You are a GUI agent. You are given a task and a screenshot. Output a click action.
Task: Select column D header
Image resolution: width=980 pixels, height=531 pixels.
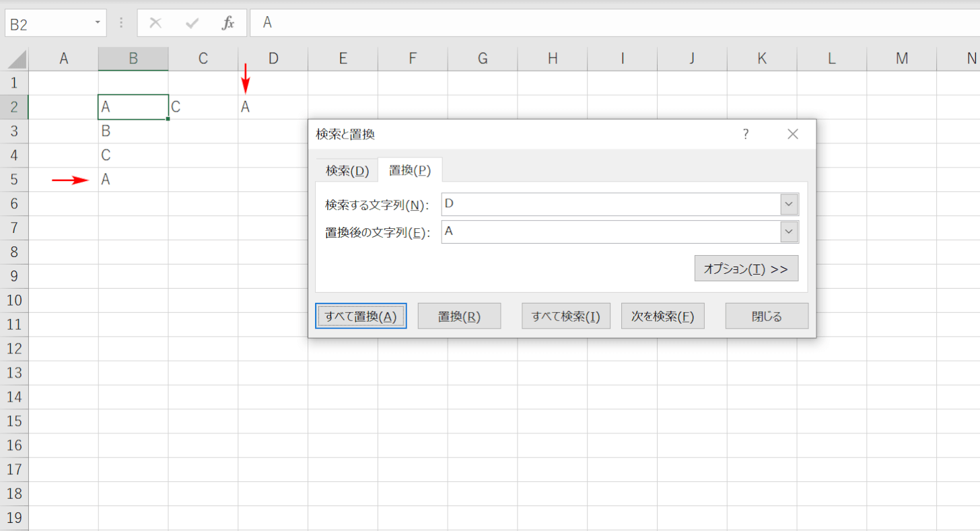point(273,59)
